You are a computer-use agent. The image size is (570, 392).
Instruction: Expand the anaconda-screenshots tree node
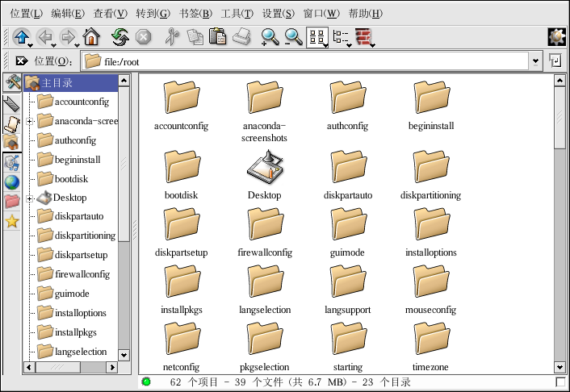30,121
